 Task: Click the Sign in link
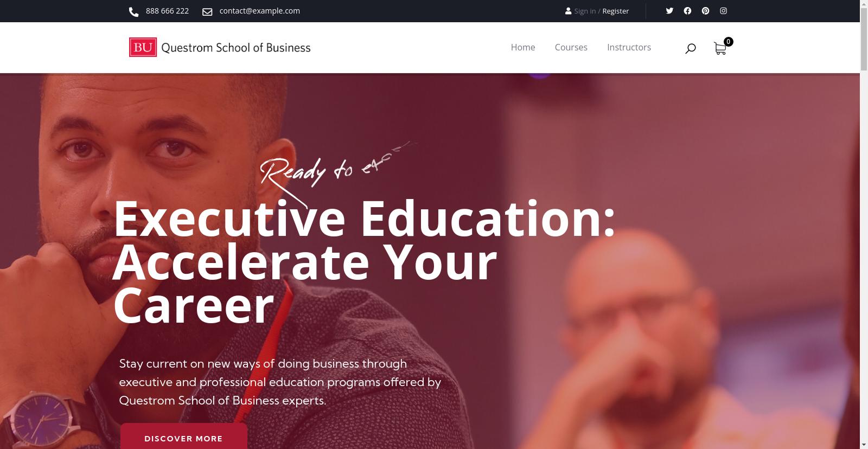click(585, 11)
